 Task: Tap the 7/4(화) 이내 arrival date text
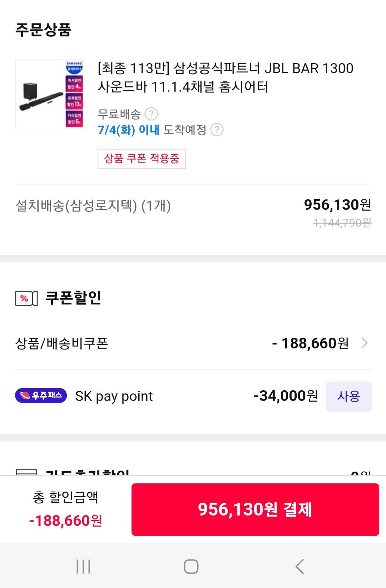tap(129, 130)
